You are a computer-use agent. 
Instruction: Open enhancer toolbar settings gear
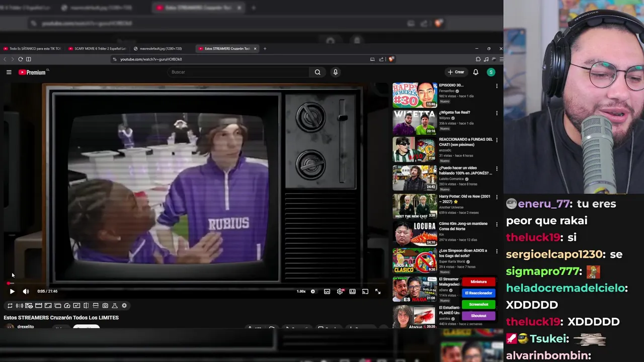124,305
